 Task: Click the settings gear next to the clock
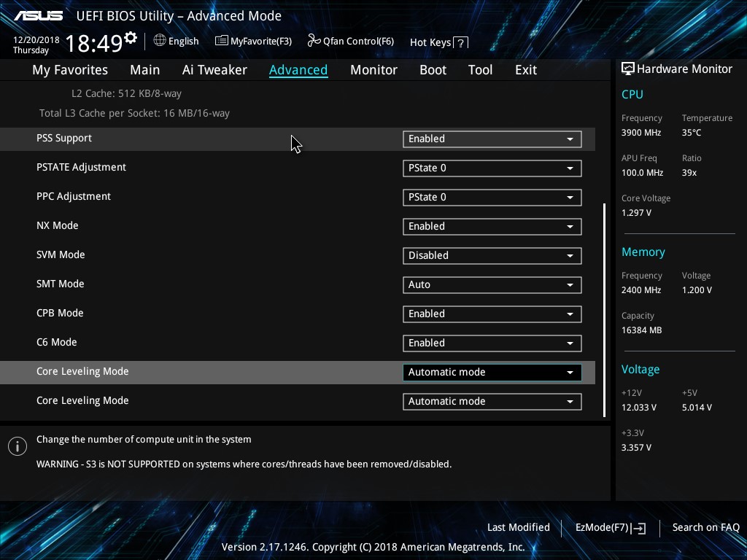pyautogui.click(x=131, y=38)
